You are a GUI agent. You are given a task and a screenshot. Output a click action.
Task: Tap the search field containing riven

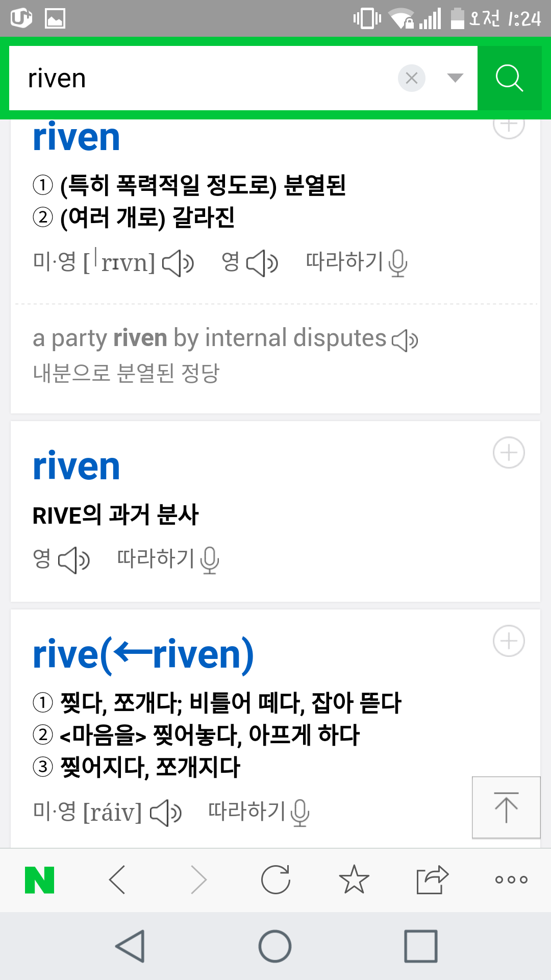204,78
